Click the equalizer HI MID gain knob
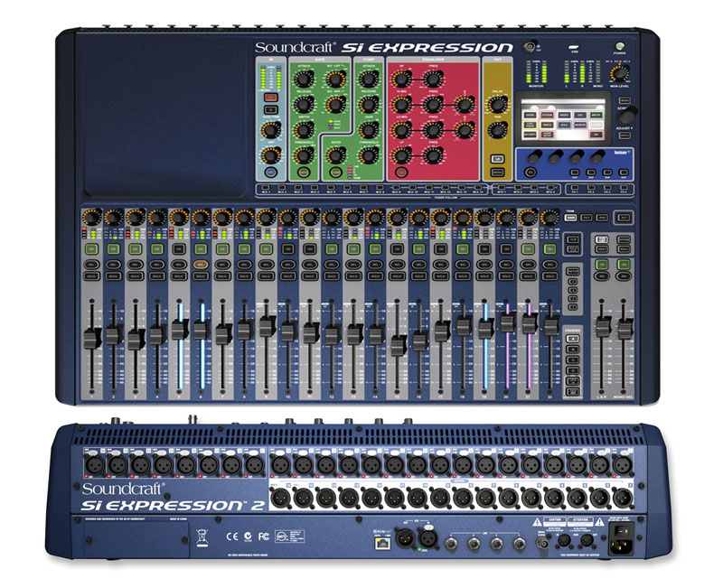Screen dimensions: 723x588 click(x=401, y=105)
